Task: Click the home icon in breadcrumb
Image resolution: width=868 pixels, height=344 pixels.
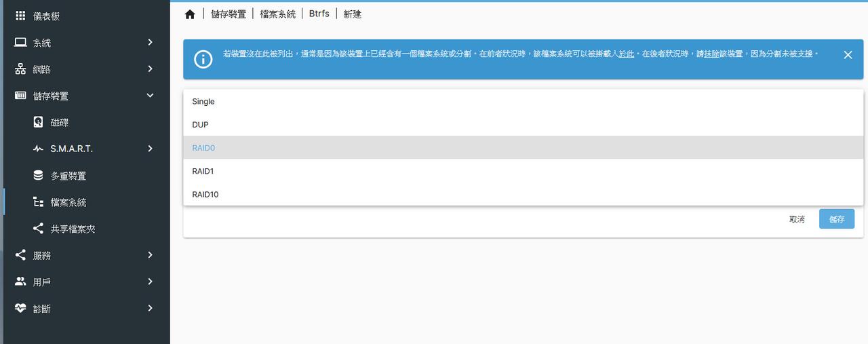Action: [190, 14]
